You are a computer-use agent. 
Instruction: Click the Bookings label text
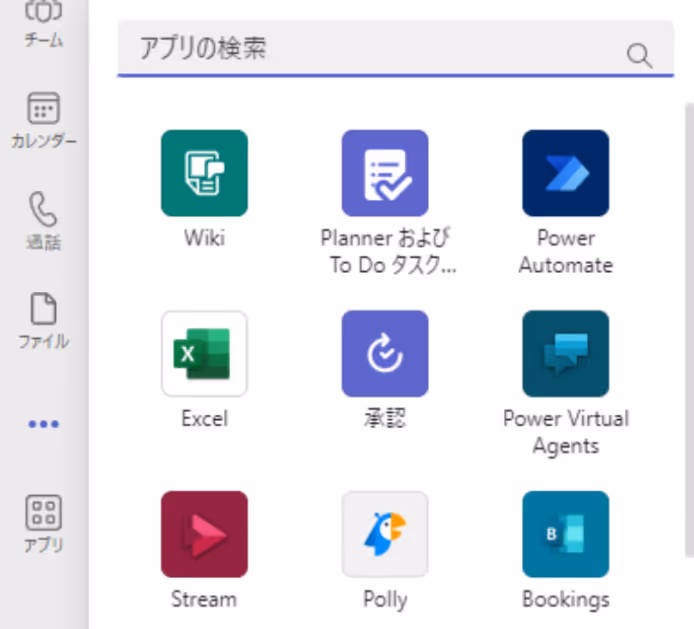tap(566, 600)
